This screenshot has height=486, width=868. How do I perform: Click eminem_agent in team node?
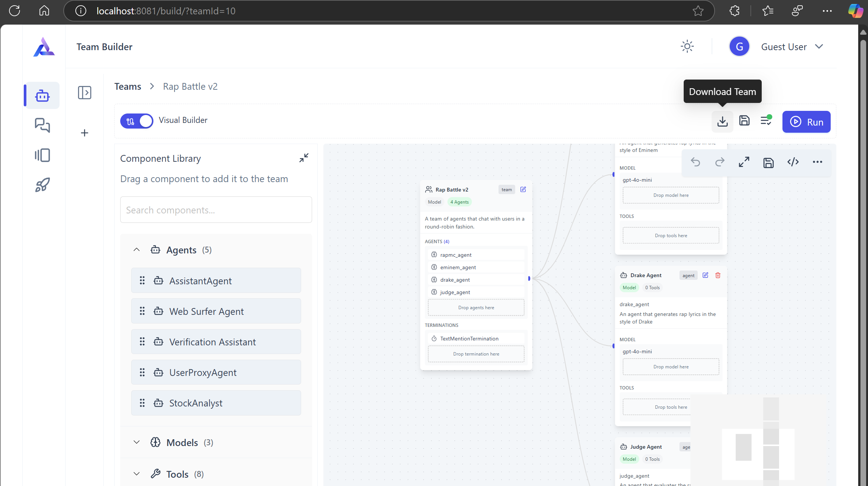(x=476, y=267)
